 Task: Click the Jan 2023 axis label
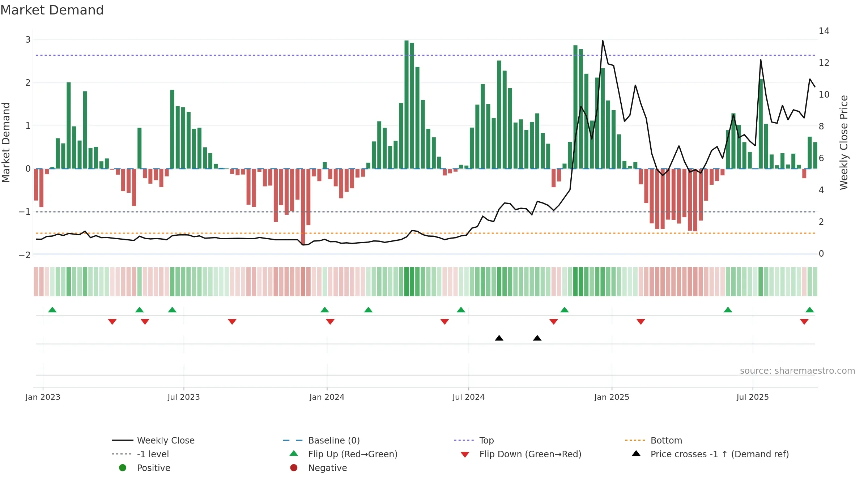(43, 397)
